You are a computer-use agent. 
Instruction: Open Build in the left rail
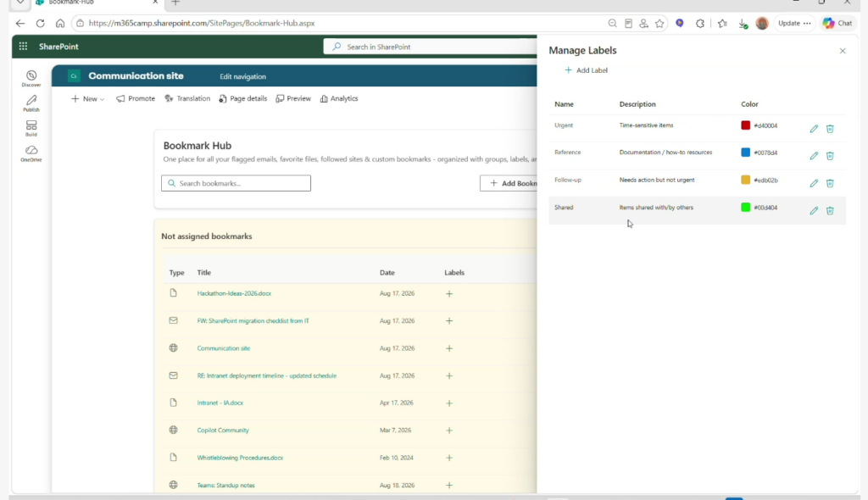tap(31, 129)
